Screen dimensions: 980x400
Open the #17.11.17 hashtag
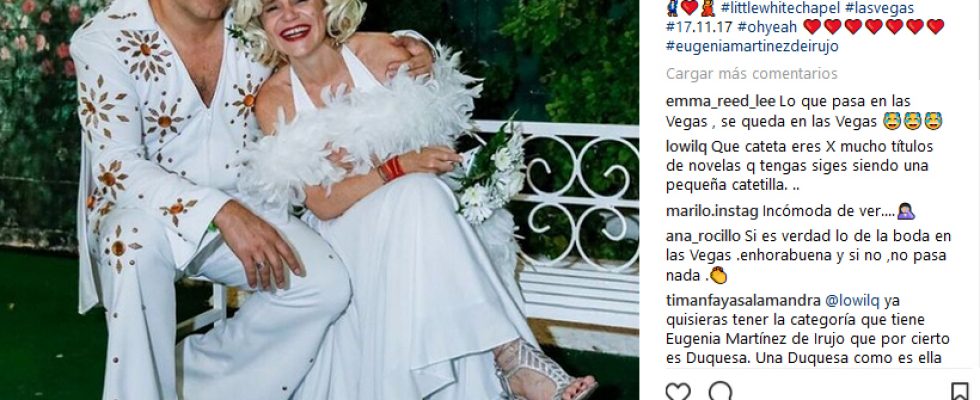(699, 27)
